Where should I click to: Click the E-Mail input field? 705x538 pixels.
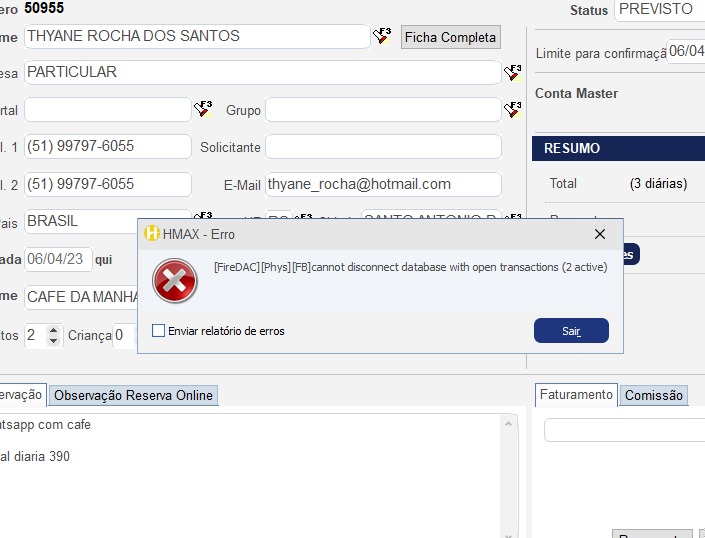(x=383, y=184)
